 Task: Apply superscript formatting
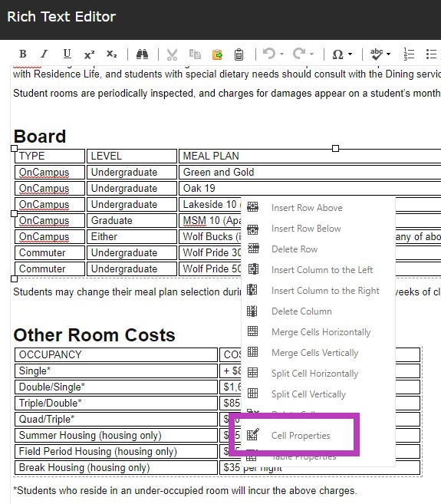coord(89,54)
